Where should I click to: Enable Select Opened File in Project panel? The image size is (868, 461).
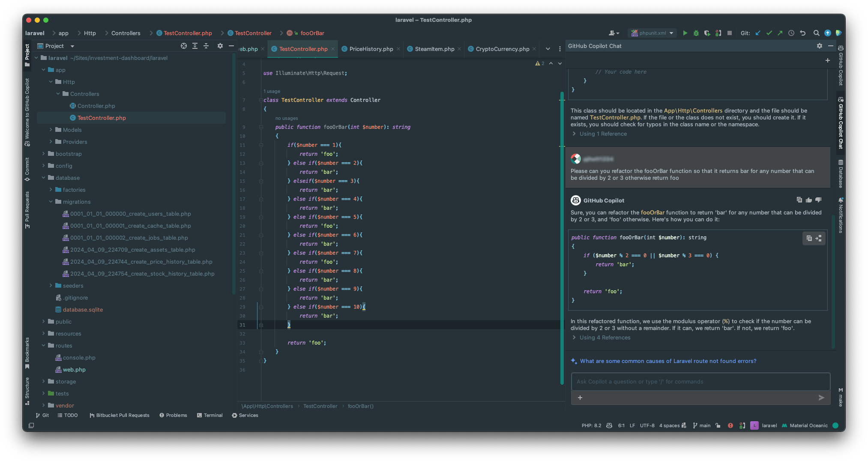coord(184,46)
